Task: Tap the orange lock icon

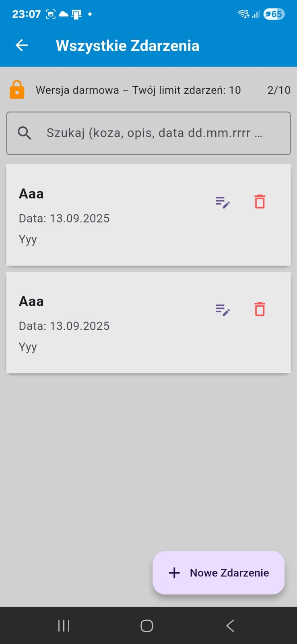Action: coord(17,90)
